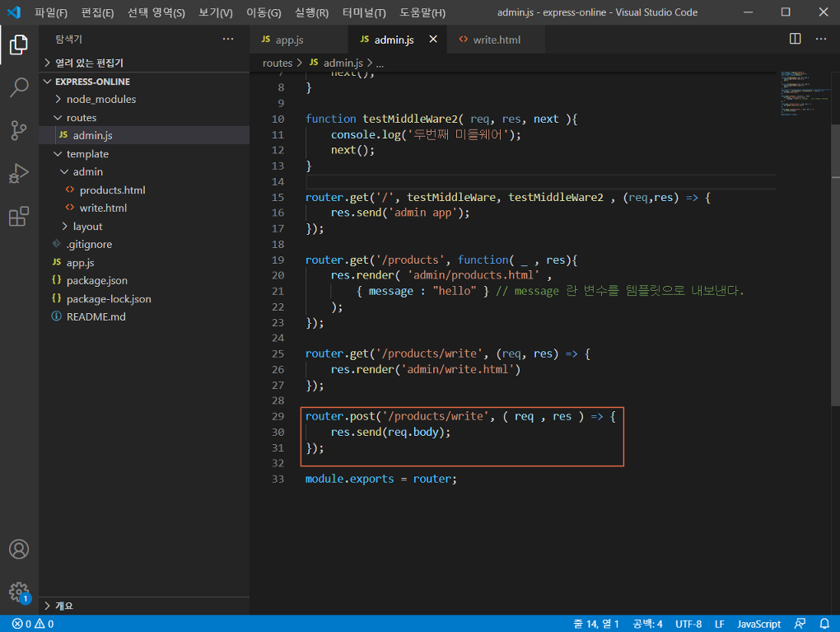Open editor more actions ellipsis
This screenshot has height=632, width=840.
(x=821, y=39)
